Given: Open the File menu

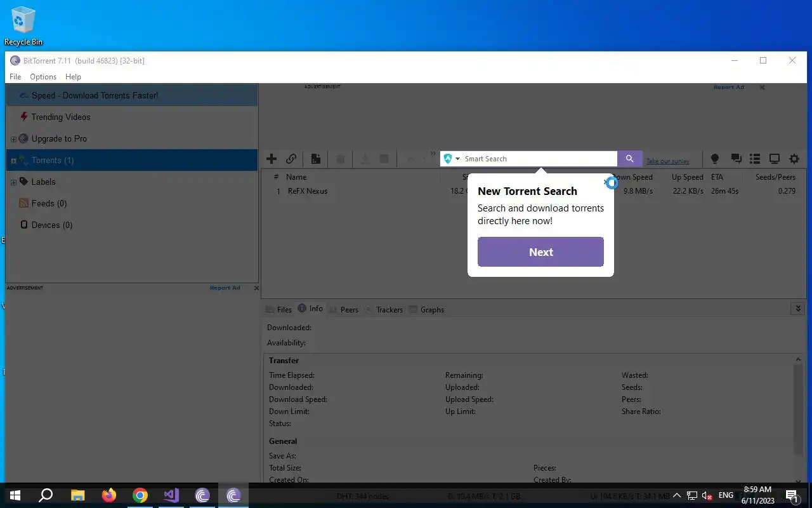Looking at the screenshot, I should (15, 76).
